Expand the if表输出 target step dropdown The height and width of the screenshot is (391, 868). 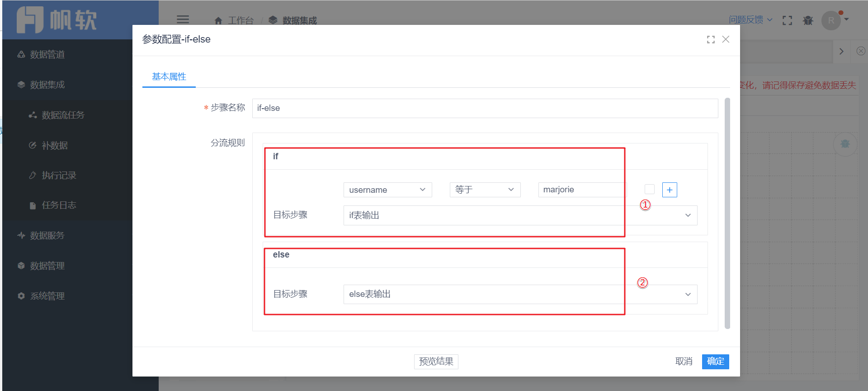coord(520,215)
